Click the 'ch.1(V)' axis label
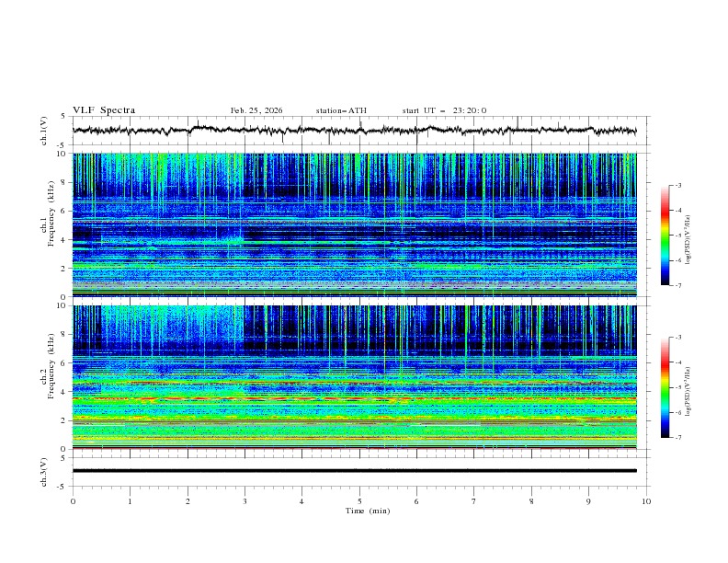The height and width of the screenshot is (563, 728). click(44, 131)
